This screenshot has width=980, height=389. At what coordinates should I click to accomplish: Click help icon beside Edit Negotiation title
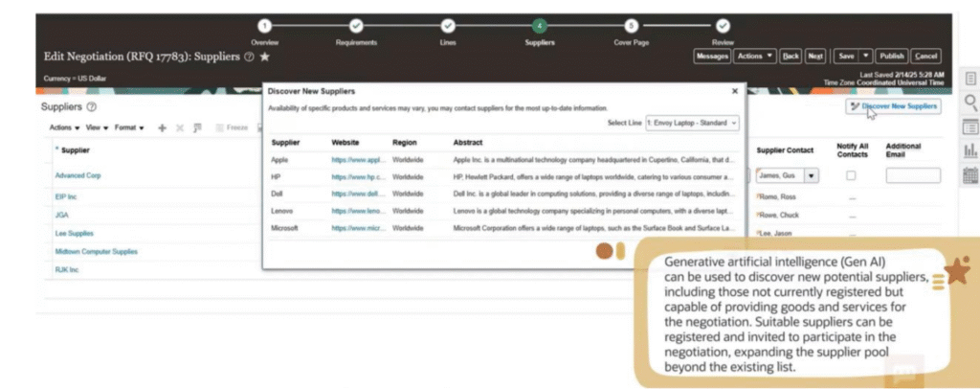coord(250,57)
